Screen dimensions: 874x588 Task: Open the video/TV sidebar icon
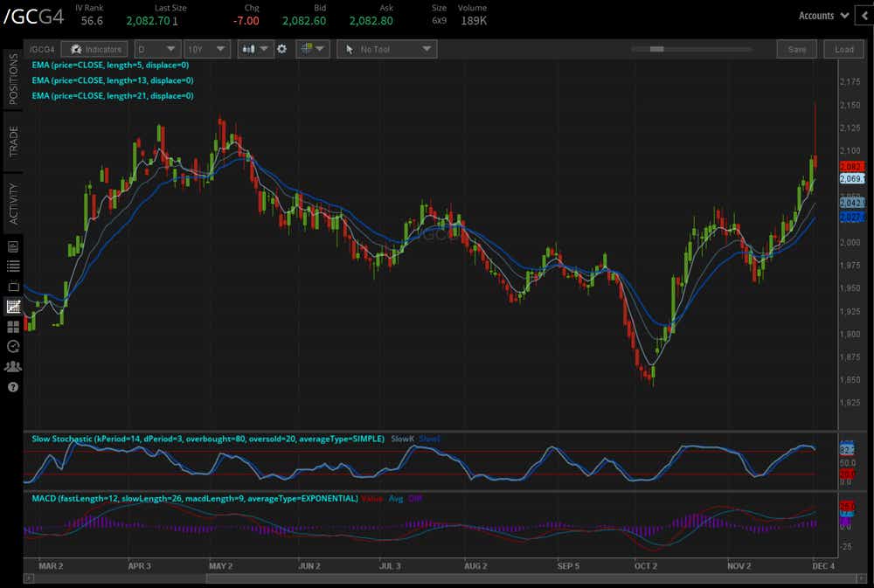pyautogui.click(x=13, y=286)
